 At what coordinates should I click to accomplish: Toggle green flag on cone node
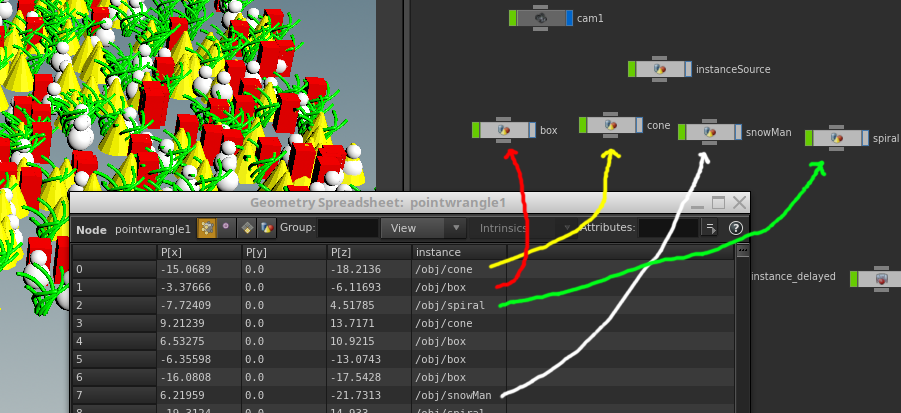tap(583, 125)
